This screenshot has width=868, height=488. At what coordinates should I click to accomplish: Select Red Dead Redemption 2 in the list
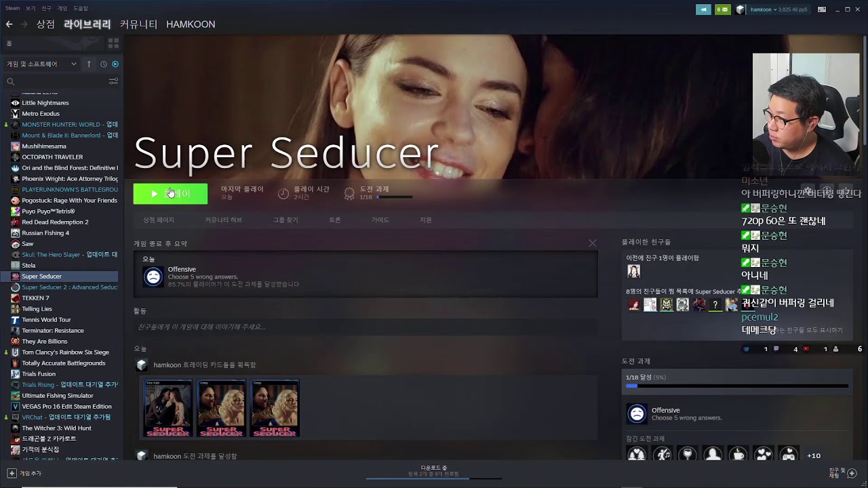tap(55, 222)
